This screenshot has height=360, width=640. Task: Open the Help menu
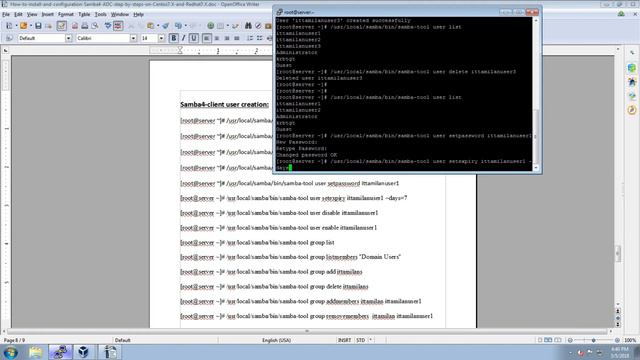coord(138,14)
